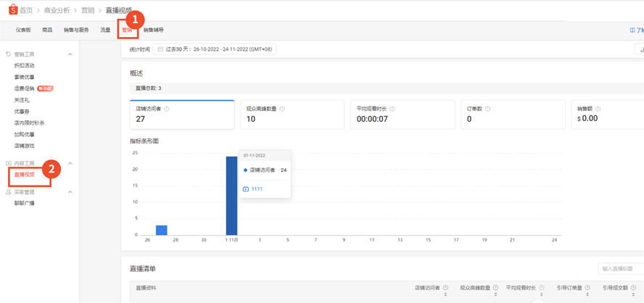Select the 平均观看时长 metric card

[402, 115]
